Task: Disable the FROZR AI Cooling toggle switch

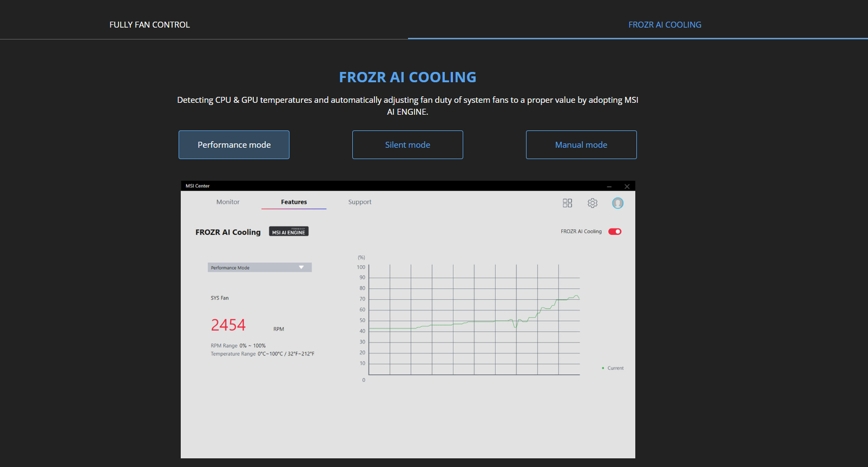Action: [x=615, y=232]
